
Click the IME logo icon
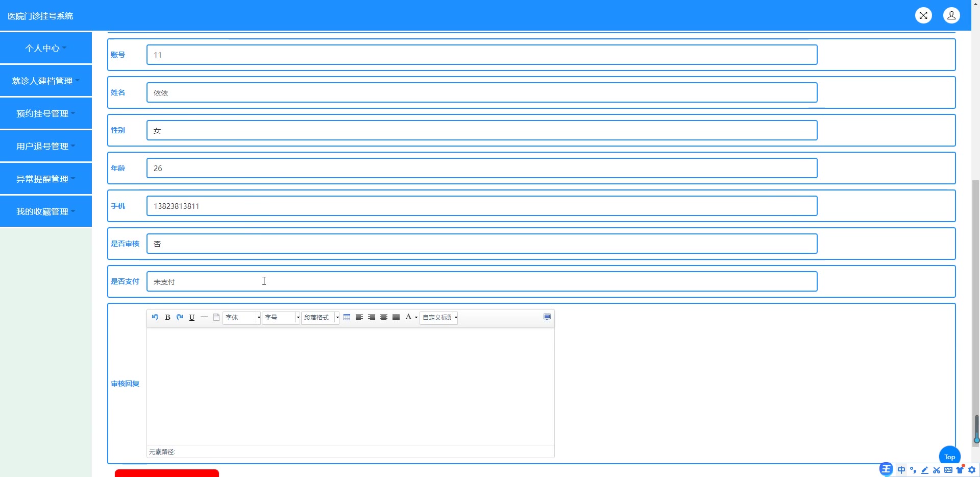tap(886, 469)
